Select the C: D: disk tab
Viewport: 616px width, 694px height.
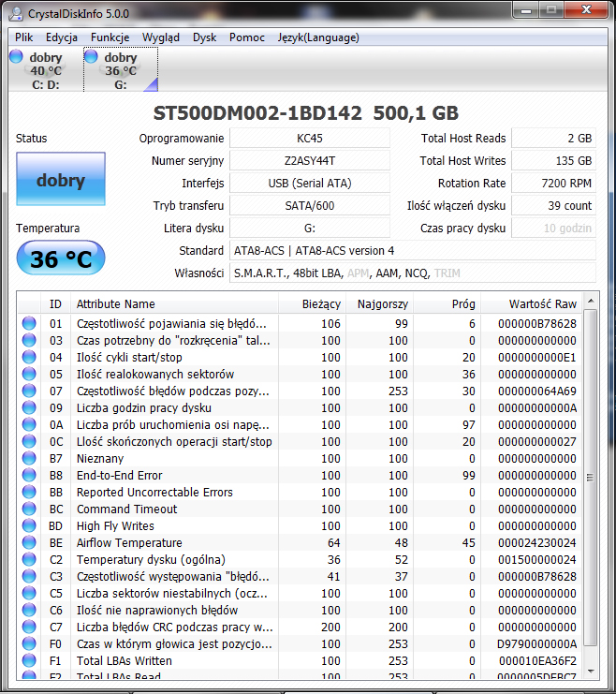(46, 70)
